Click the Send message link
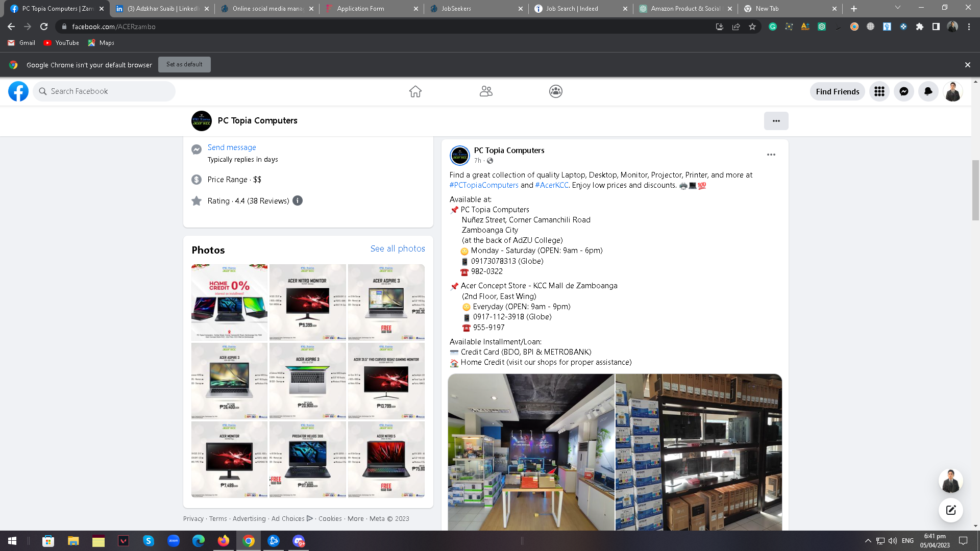980x551 pixels. [x=232, y=147]
